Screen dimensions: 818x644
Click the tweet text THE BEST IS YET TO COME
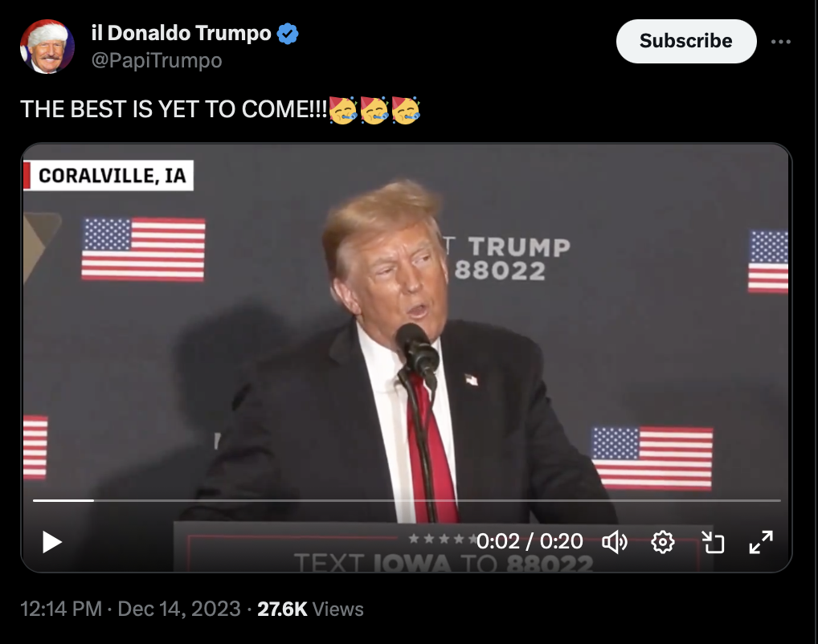click(174, 109)
